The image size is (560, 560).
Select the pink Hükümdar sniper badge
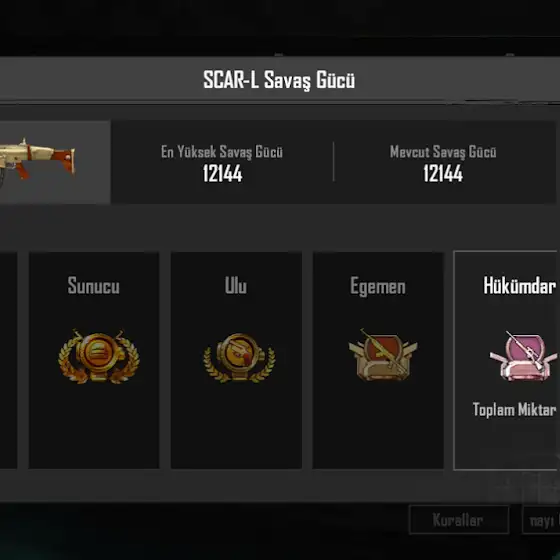[x=523, y=356]
